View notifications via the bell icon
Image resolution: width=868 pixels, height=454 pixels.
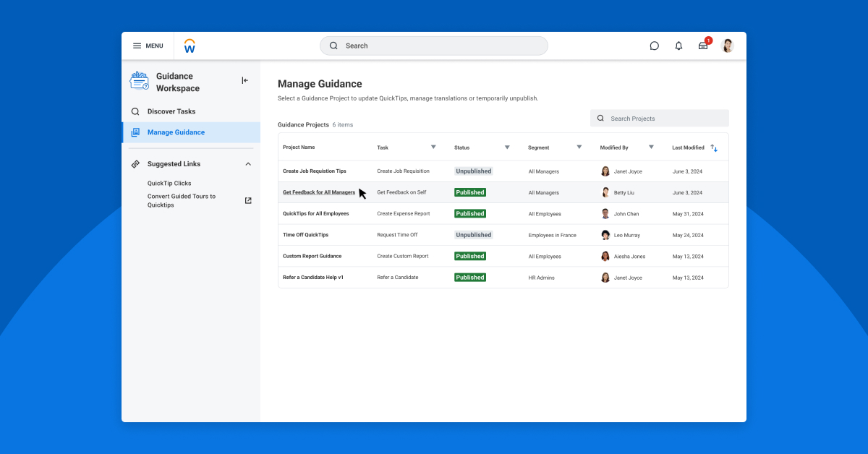click(678, 46)
